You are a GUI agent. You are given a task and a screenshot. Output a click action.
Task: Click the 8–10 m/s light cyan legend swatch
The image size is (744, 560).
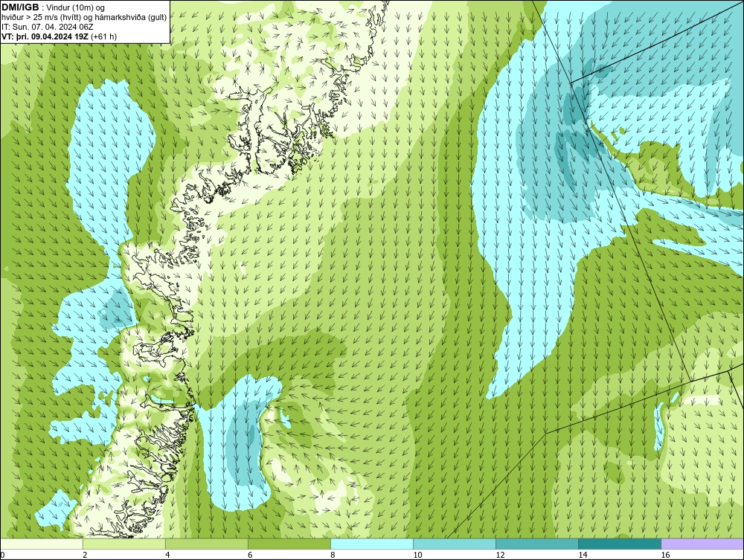pyautogui.click(x=371, y=544)
